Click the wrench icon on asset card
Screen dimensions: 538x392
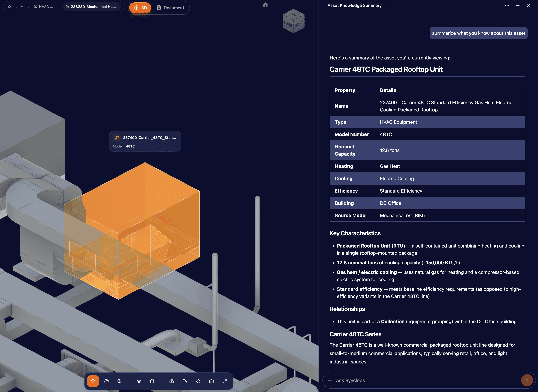(x=117, y=137)
